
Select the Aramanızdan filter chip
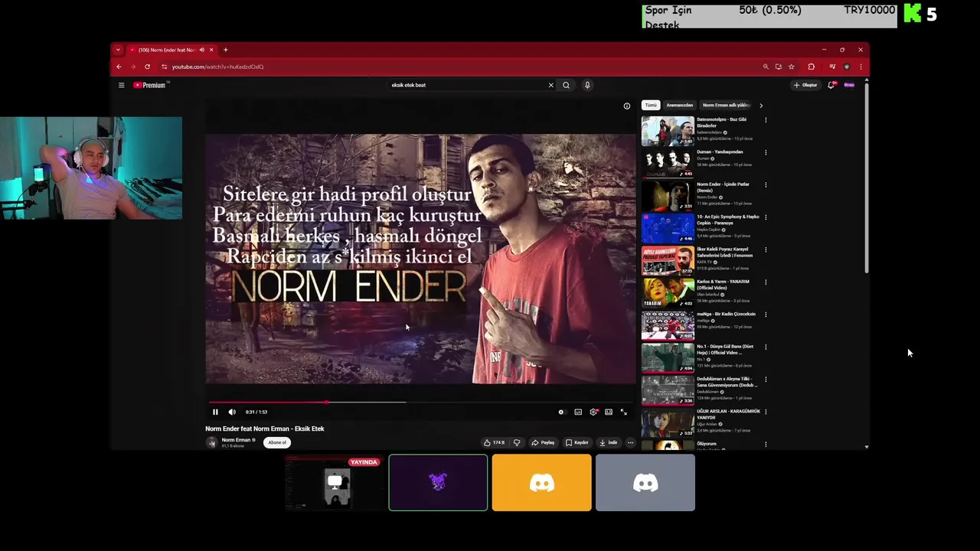click(x=680, y=105)
